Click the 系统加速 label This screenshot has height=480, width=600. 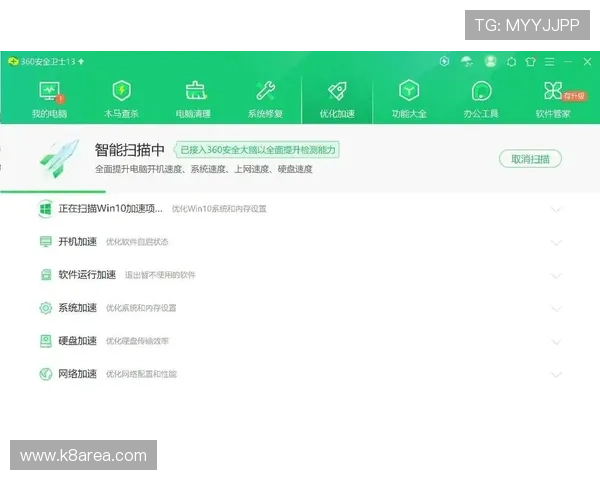pos(77,308)
